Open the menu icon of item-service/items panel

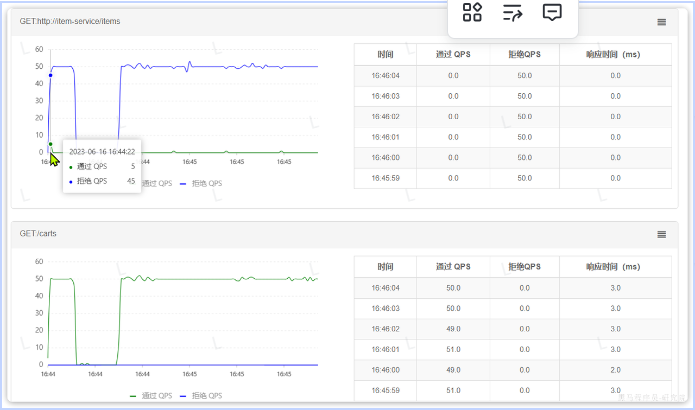pyautogui.click(x=661, y=22)
